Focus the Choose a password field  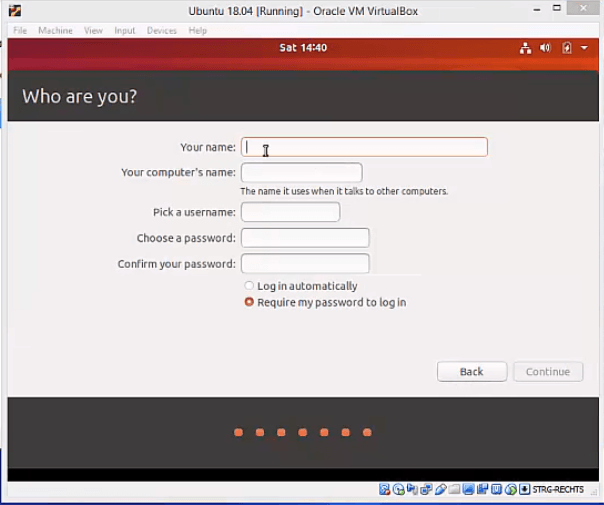[x=305, y=238]
